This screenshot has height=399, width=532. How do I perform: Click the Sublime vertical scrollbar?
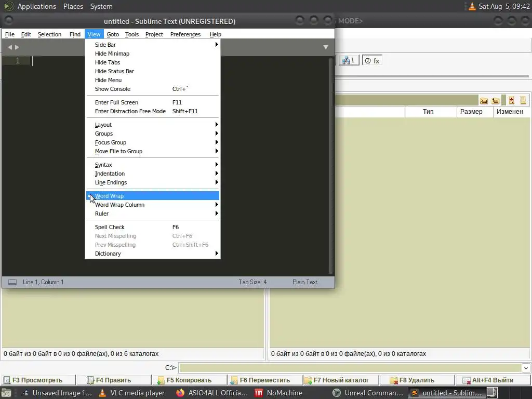click(x=331, y=166)
